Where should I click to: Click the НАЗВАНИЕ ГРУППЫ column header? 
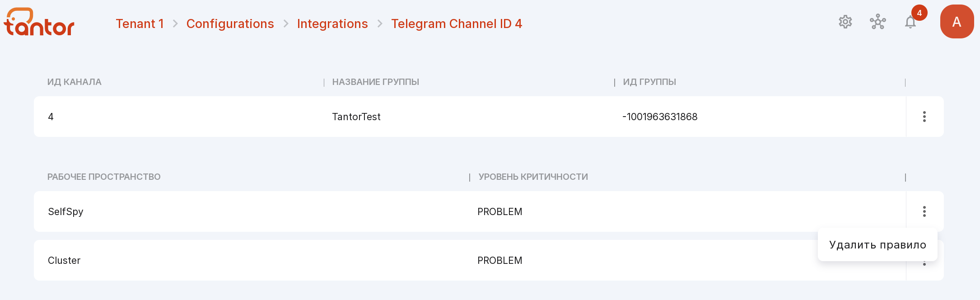tap(376, 82)
